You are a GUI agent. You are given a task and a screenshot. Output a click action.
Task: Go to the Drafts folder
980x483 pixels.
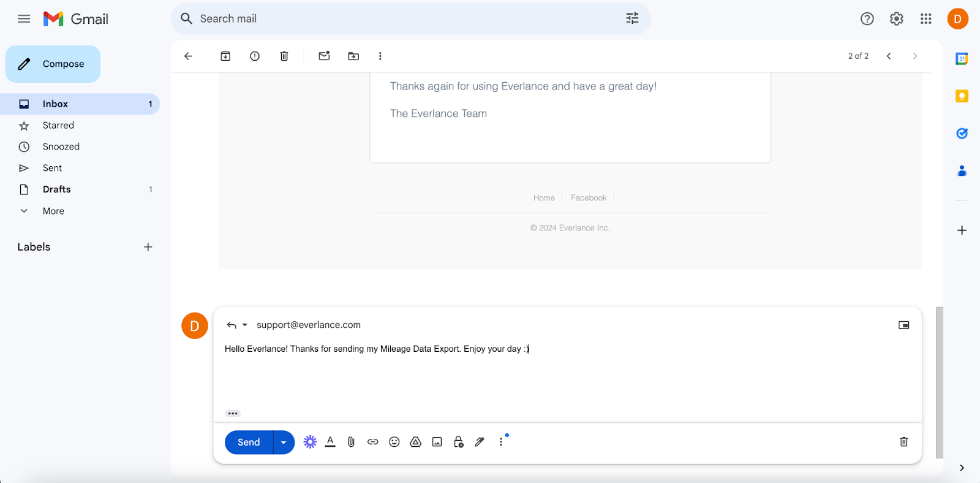[56, 189]
